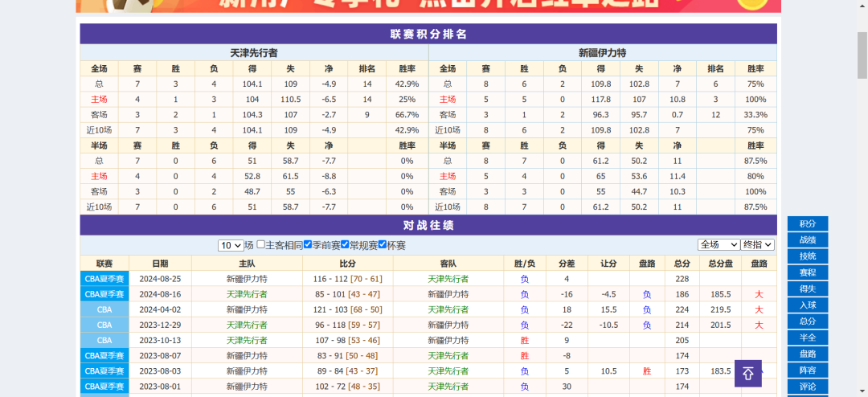
Task: Jump to 赛程 section in side navigation
Action: (808, 272)
